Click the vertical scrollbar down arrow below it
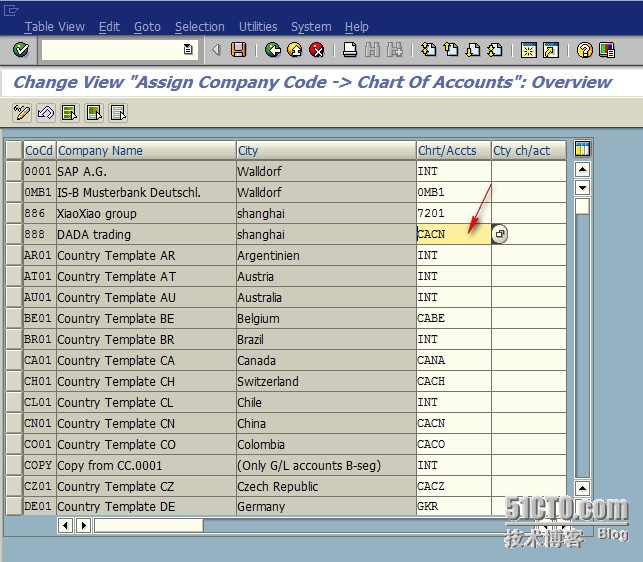Viewport: 643px width, 562px height. pos(582,187)
